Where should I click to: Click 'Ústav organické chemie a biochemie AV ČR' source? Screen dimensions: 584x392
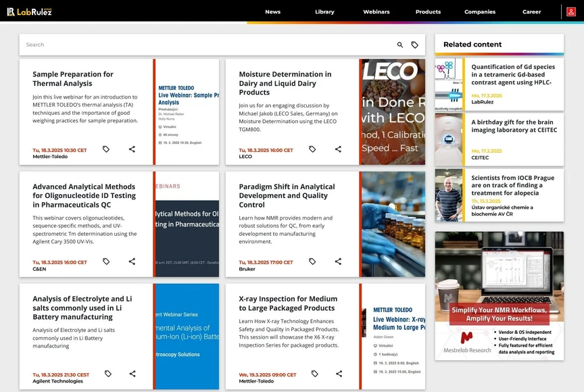tap(502, 211)
